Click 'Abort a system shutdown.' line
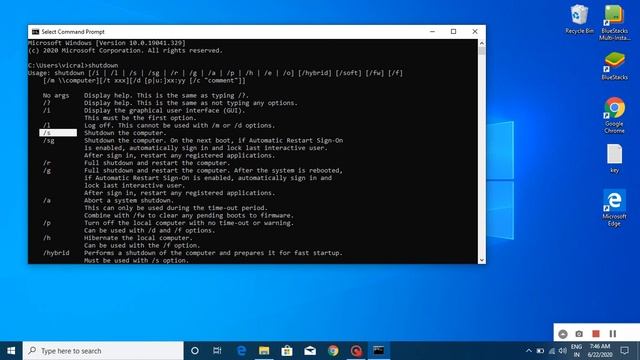This screenshot has width=640, height=360. (129, 200)
